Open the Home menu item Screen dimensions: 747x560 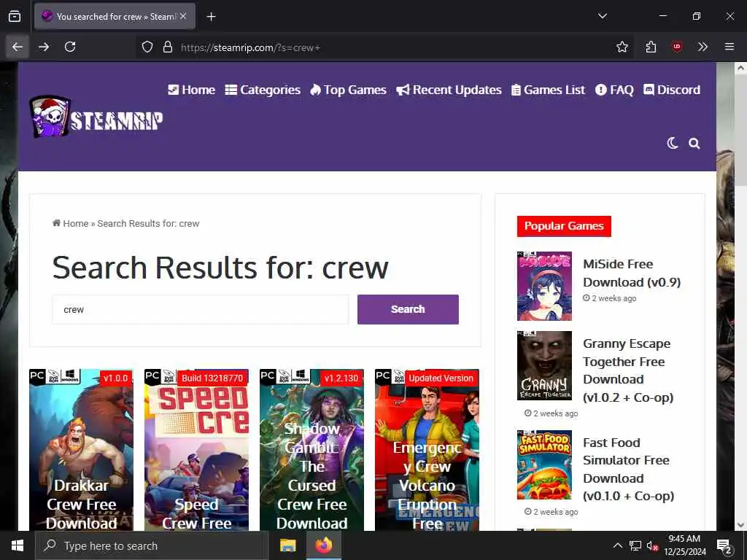[x=192, y=90]
